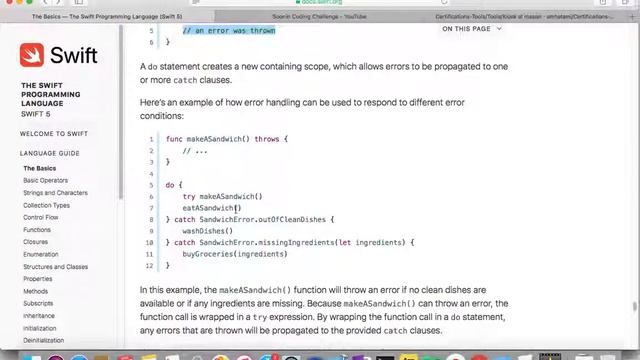Open Collection Types chapter
640x360 pixels.
pyautogui.click(x=47, y=205)
